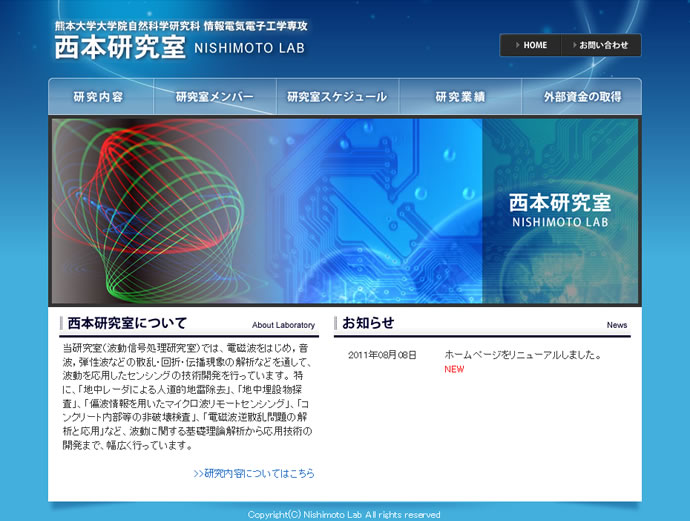Viewport: 690px width, 521px height.
Task: Click the News label
Action: pos(617,325)
